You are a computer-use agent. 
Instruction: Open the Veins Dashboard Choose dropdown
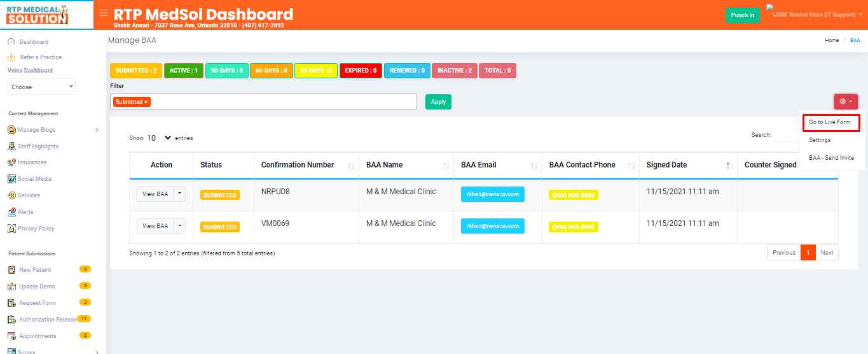[x=41, y=87]
